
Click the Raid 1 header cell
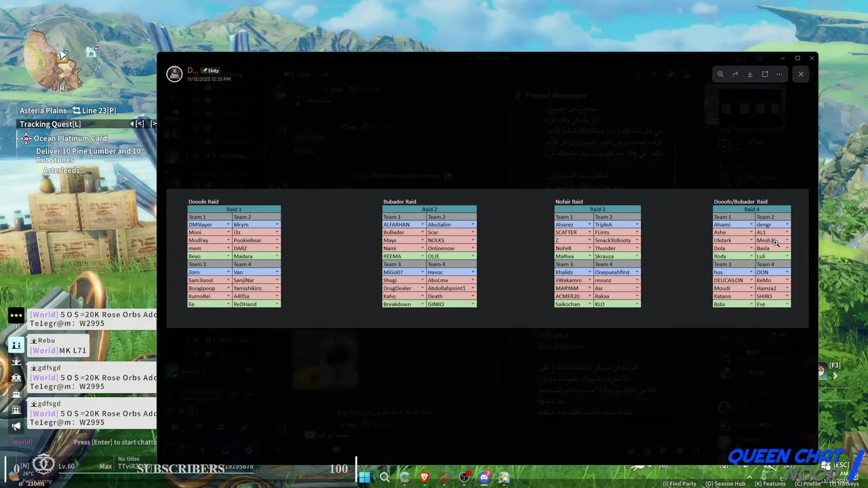click(234, 209)
